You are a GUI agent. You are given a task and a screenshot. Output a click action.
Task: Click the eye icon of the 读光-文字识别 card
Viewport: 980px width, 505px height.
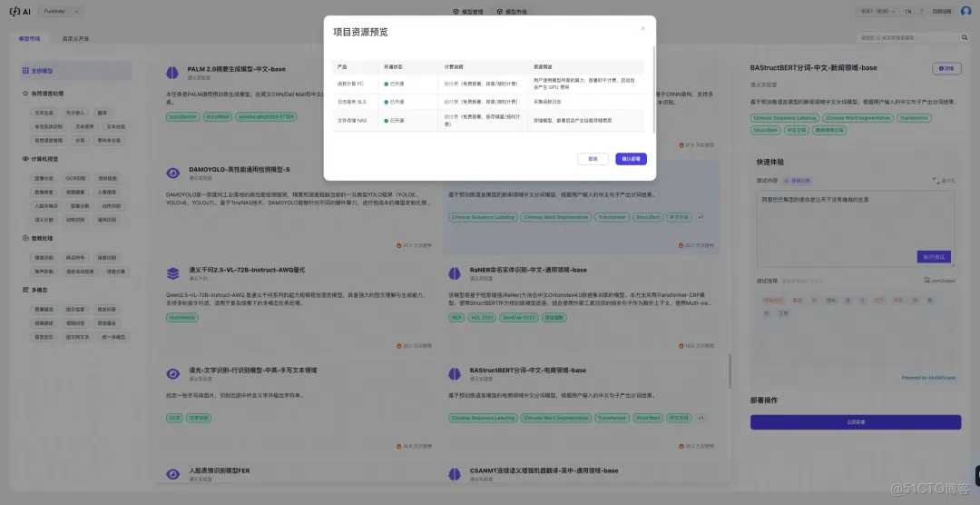click(172, 373)
